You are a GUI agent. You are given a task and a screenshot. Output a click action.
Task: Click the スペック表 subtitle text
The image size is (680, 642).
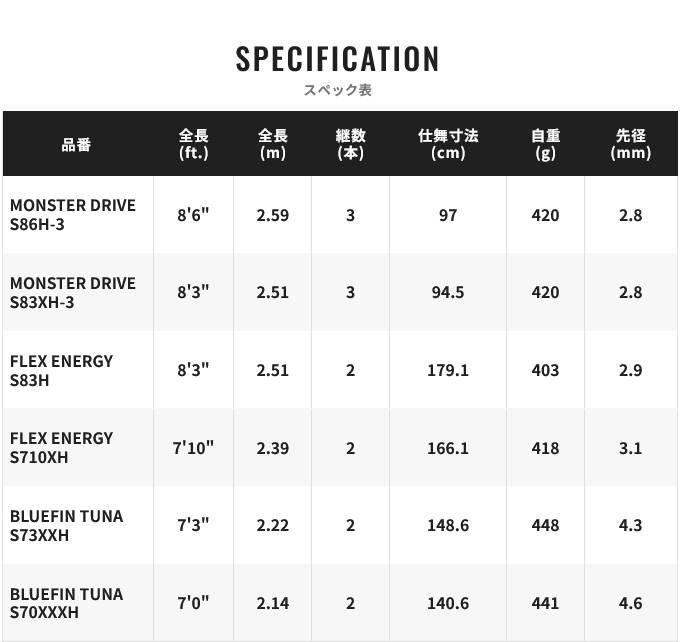(x=337, y=90)
